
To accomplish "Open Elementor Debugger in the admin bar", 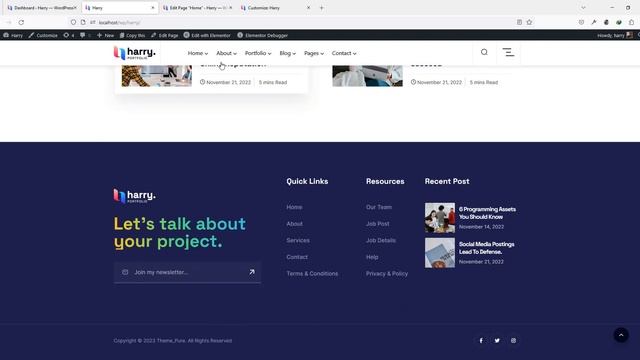I will pos(262,36).
